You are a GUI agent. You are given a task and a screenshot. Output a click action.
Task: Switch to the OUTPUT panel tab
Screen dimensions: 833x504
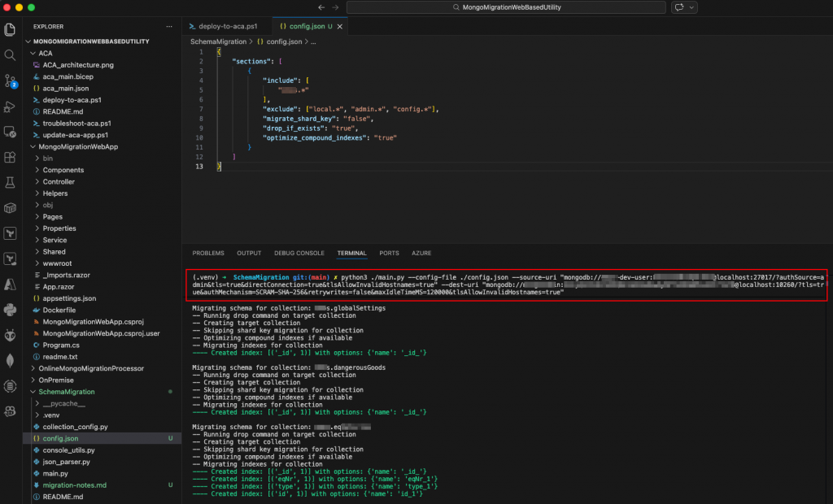249,253
